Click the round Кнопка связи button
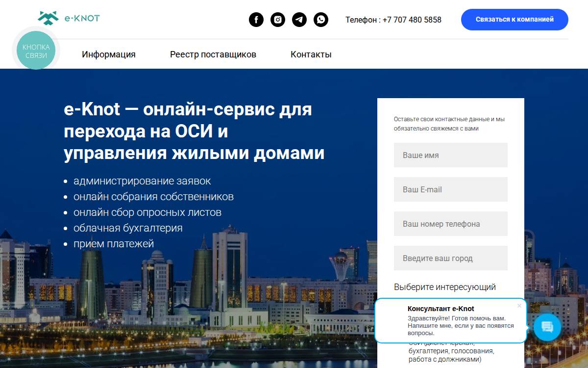Viewport: 588px width, 368px height. [x=36, y=51]
